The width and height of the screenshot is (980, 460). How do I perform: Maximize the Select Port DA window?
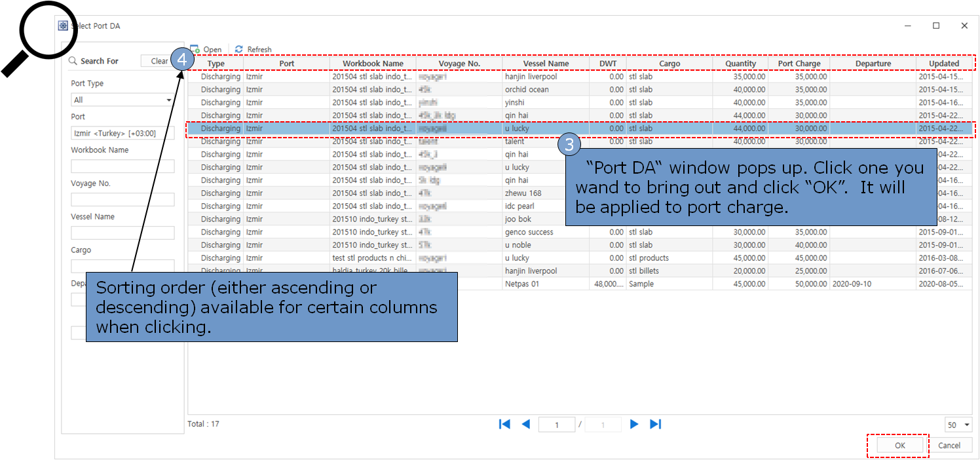coord(936,26)
